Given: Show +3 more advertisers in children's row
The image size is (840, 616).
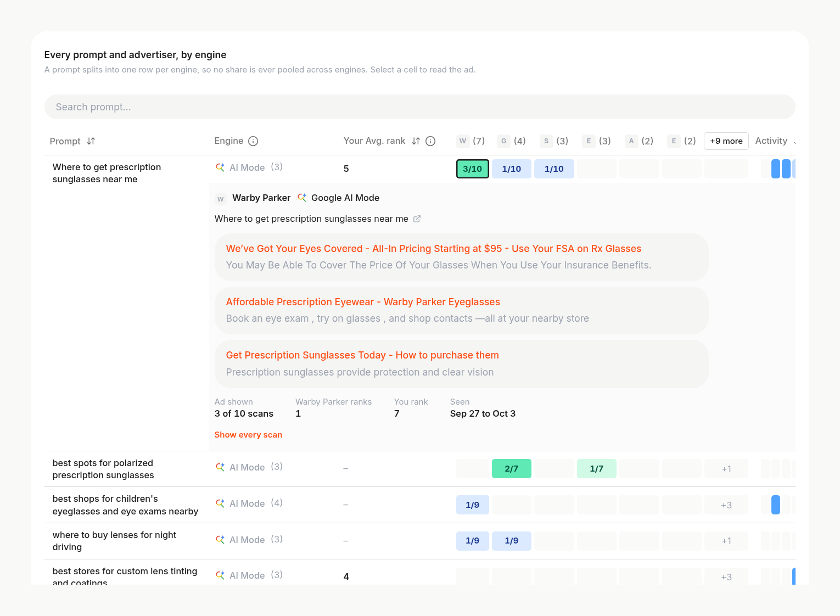Looking at the screenshot, I should click(x=726, y=505).
